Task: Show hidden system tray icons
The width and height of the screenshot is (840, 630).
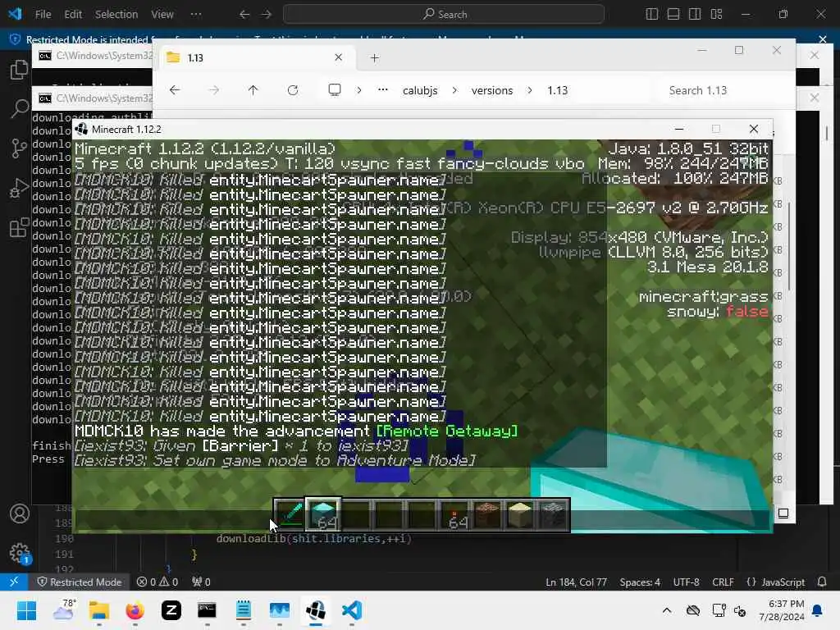Action: coord(666,610)
